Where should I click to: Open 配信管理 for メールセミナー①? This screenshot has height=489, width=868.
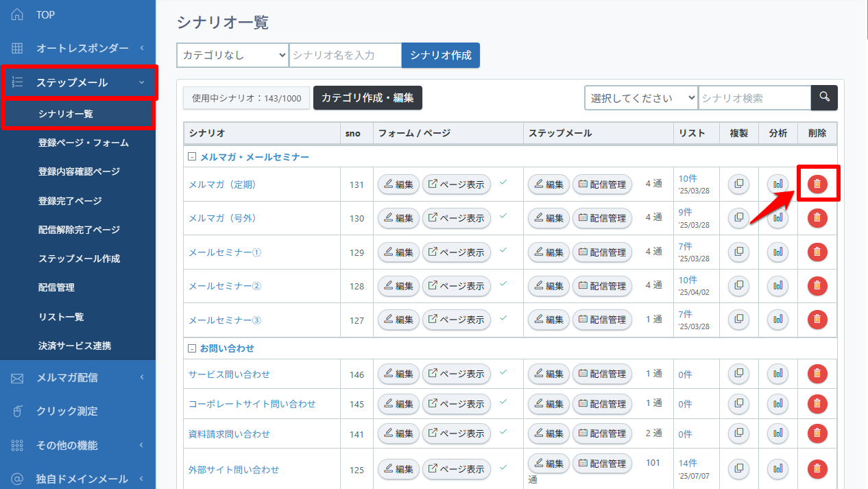tap(603, 252)
